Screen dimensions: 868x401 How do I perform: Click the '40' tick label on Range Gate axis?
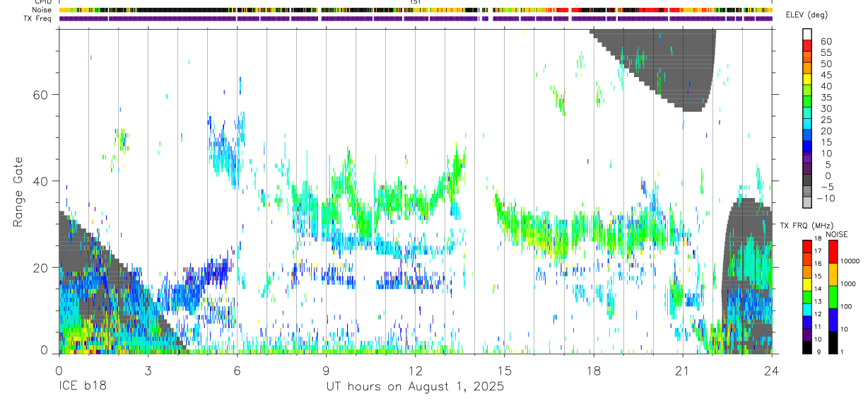coord(42,181)
